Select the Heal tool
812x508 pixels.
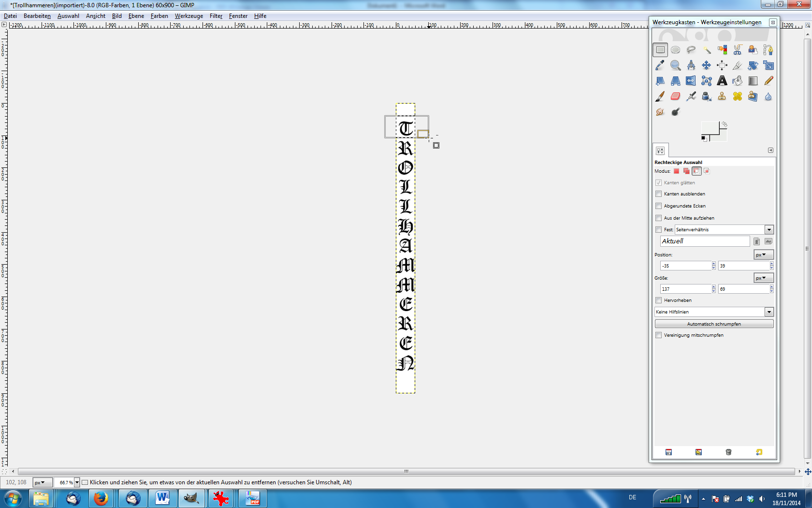coord(737,96)
